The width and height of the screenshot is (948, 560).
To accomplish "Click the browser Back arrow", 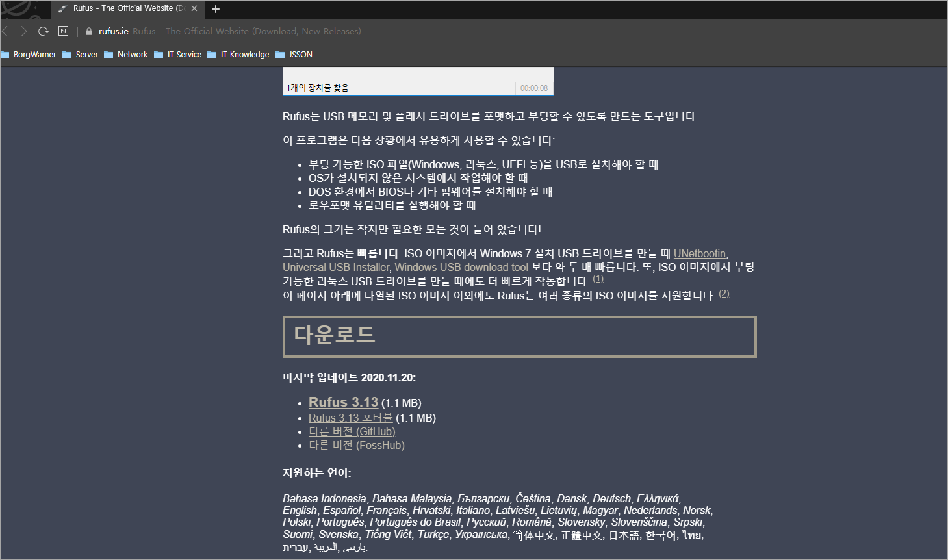I will coord(5,31).
